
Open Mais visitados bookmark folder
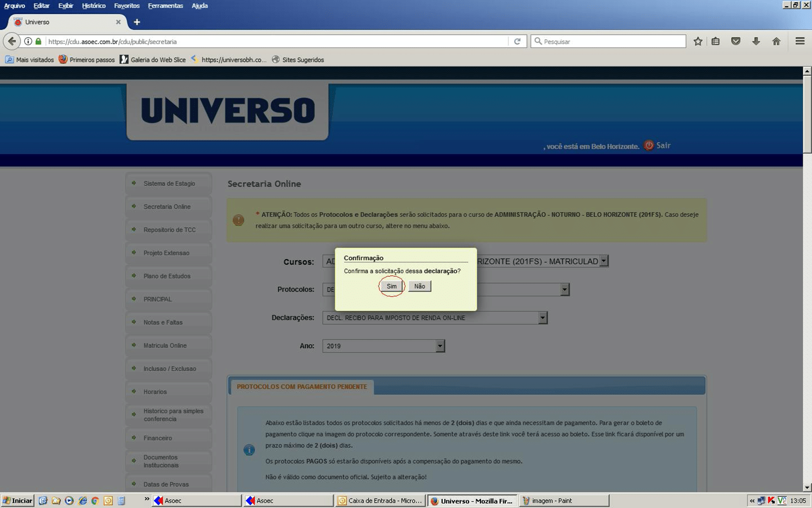coord(29,59)
